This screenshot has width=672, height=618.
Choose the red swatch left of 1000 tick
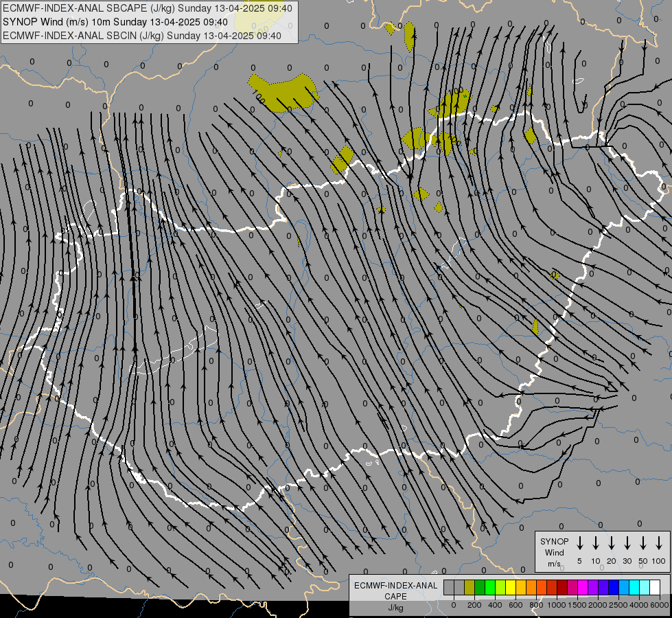[x=552, y=588]
